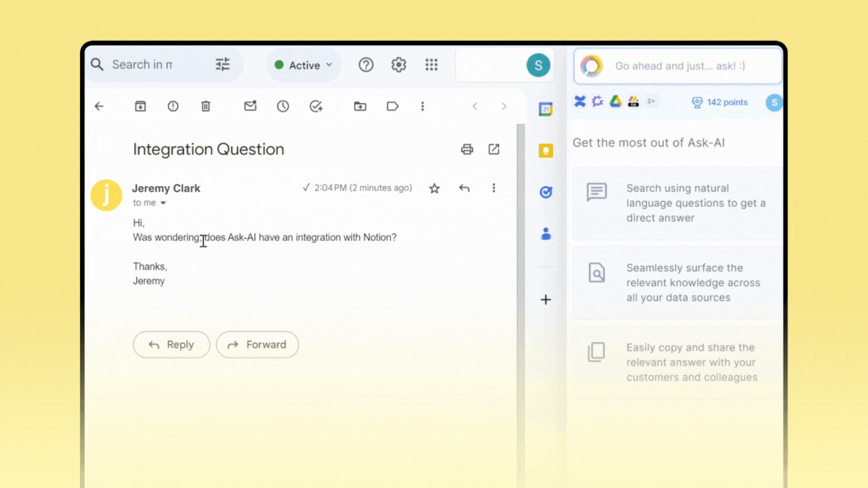Image resolution: width=868 pixels, height=488 pixels.
Task: Open the Google account avatar S
Action: point(538,66)
